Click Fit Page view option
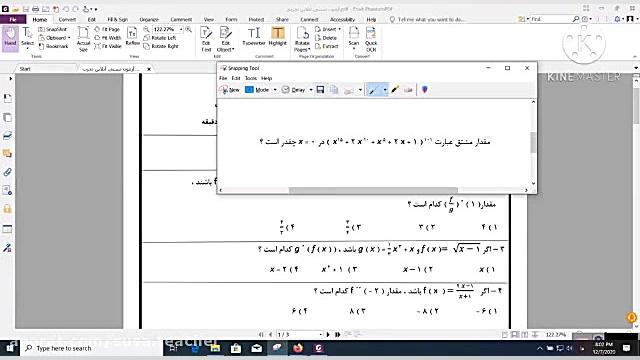Viewport: 640px width, 360px height. [107, 29]
